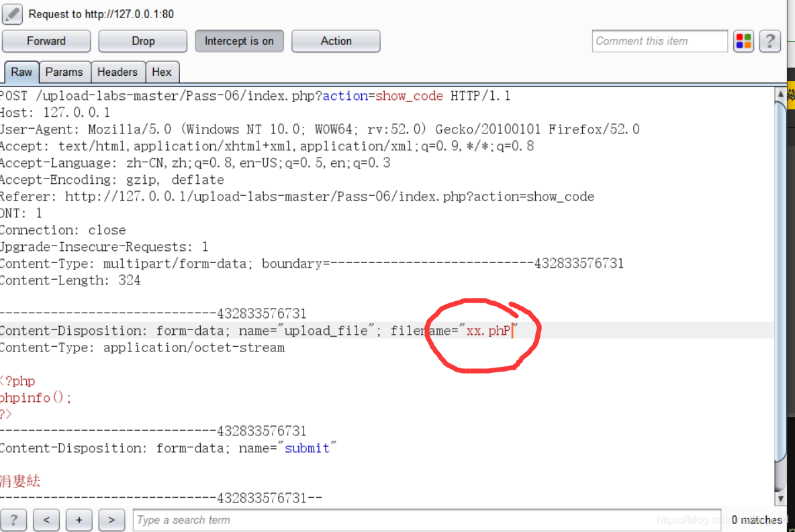Viewport: 795px width, 532px height.
Task: Click the Host: 127.0.0.1 header line
Action: (x=55, y=113)
